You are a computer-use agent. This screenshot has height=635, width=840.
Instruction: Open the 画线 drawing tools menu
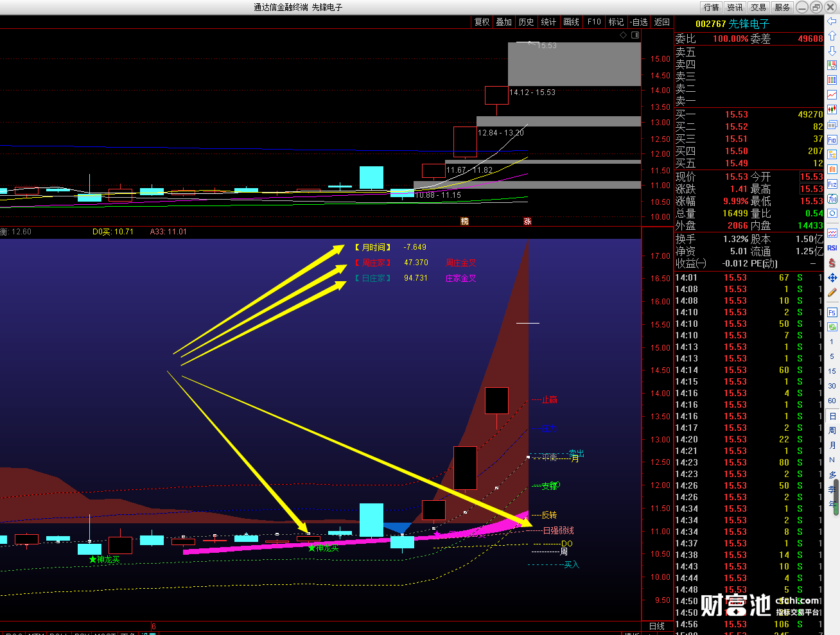(x=572, y=22)
